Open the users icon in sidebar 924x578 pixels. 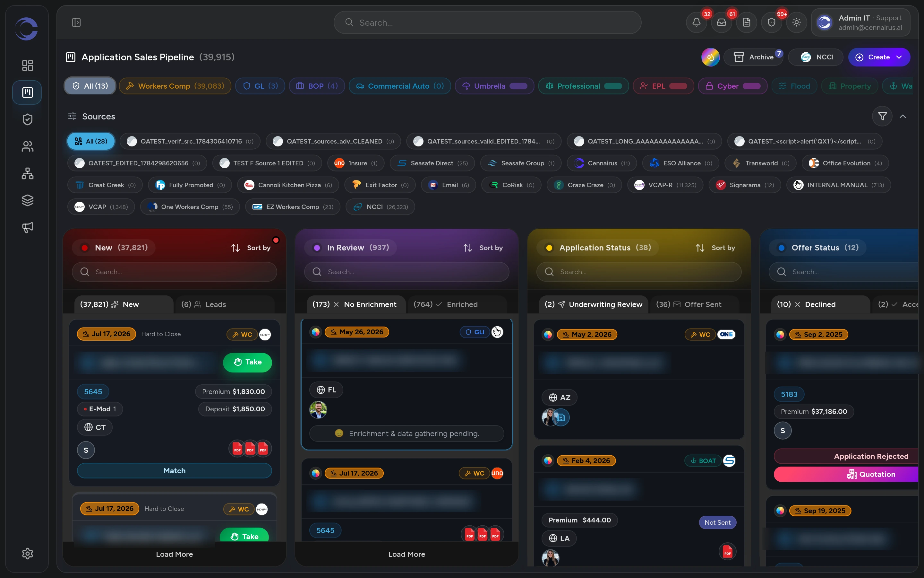click(x=27, y=146)
